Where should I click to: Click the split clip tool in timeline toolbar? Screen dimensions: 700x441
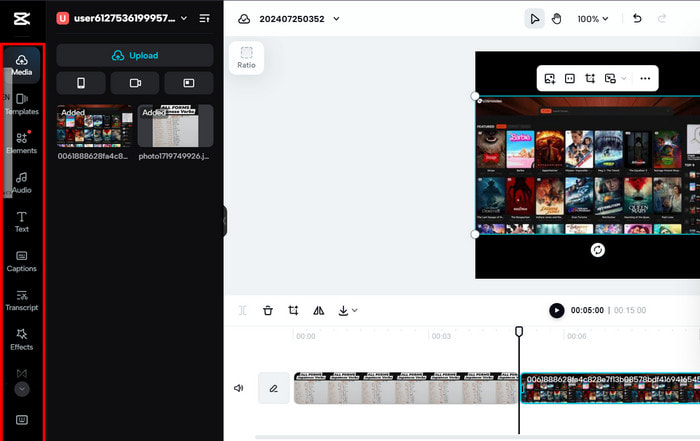coord(242,310)
